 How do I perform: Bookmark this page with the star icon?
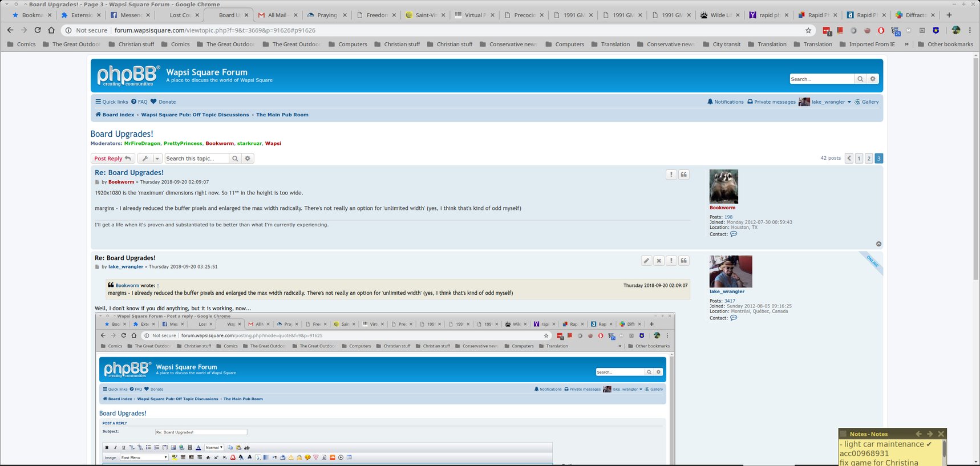808,30
